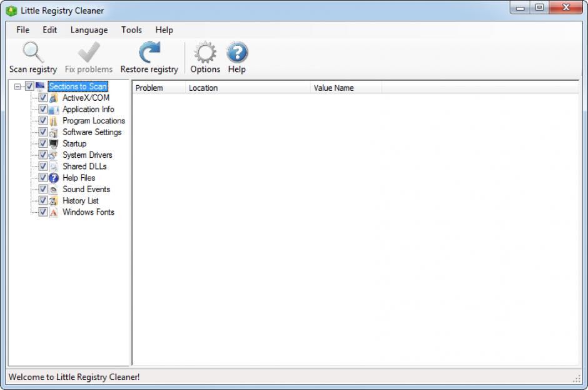The image size is (588, 390).
Task: Minimize the Little Registry Cleaner window
Action: click(520, 8)
